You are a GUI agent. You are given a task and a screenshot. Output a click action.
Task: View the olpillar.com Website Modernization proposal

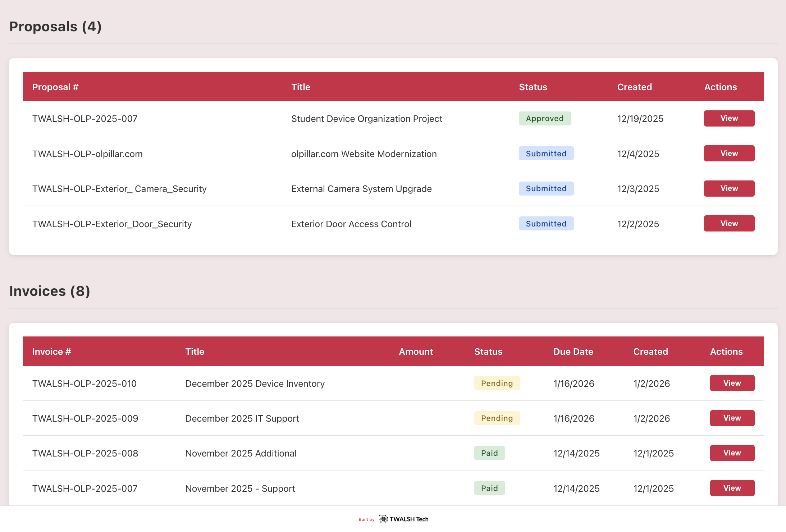click(x=728, y=153)
